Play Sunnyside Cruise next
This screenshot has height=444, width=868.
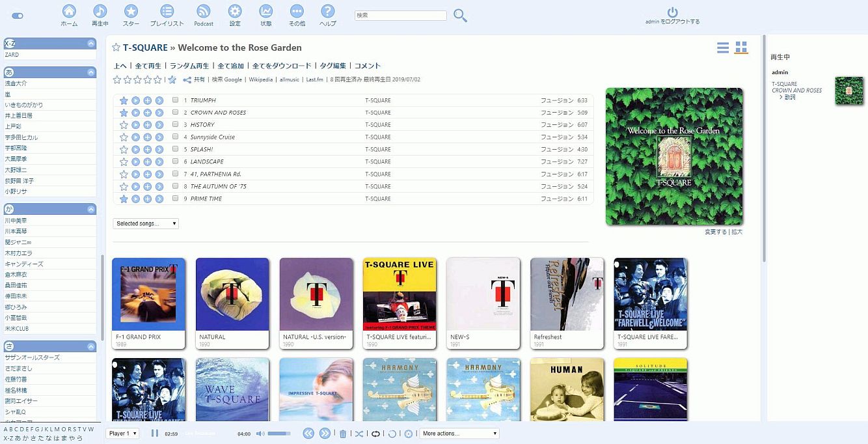(159, 137)
